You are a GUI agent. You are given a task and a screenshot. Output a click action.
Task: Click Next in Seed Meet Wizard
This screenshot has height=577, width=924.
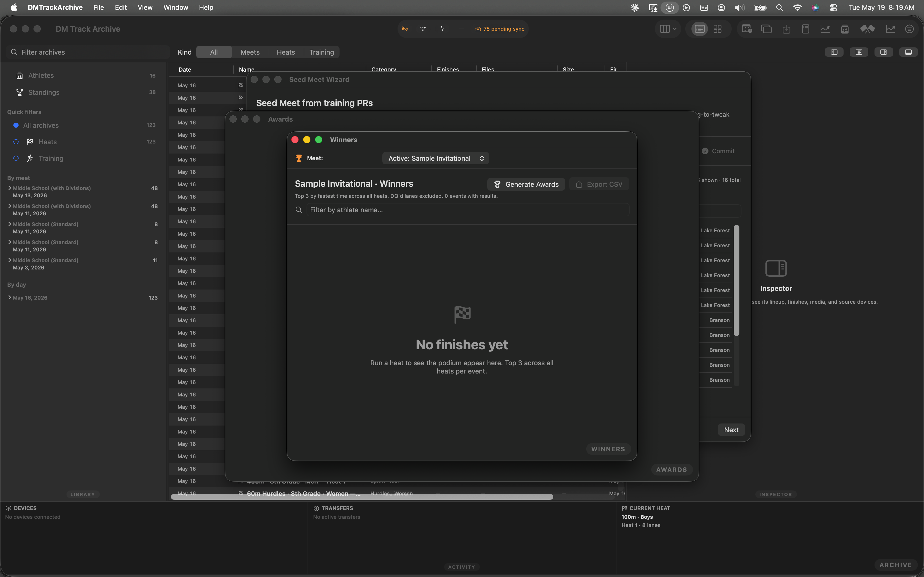731,430
